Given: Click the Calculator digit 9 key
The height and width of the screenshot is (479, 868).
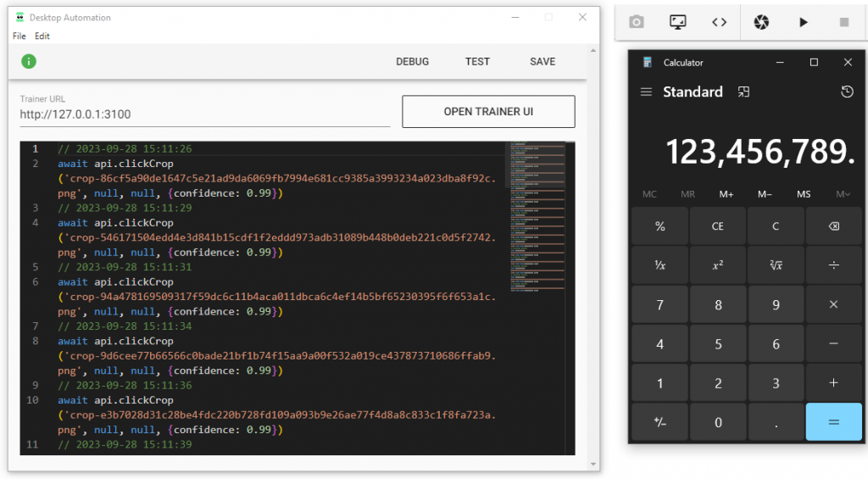Looking at the screenshot, I should click(x=776, y=304).
